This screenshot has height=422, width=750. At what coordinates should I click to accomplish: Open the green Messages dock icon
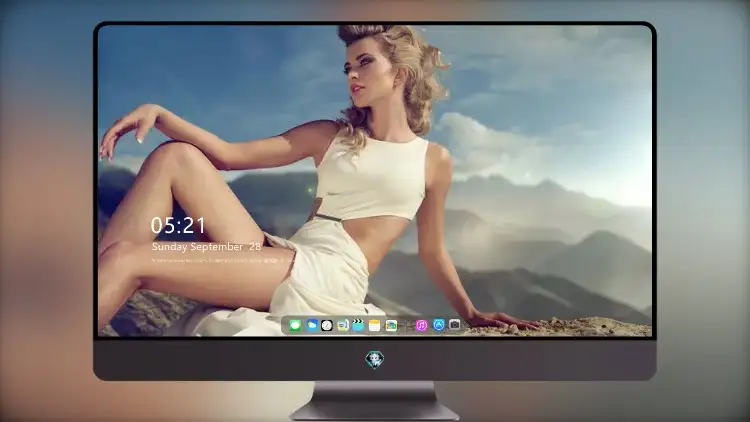295,325
